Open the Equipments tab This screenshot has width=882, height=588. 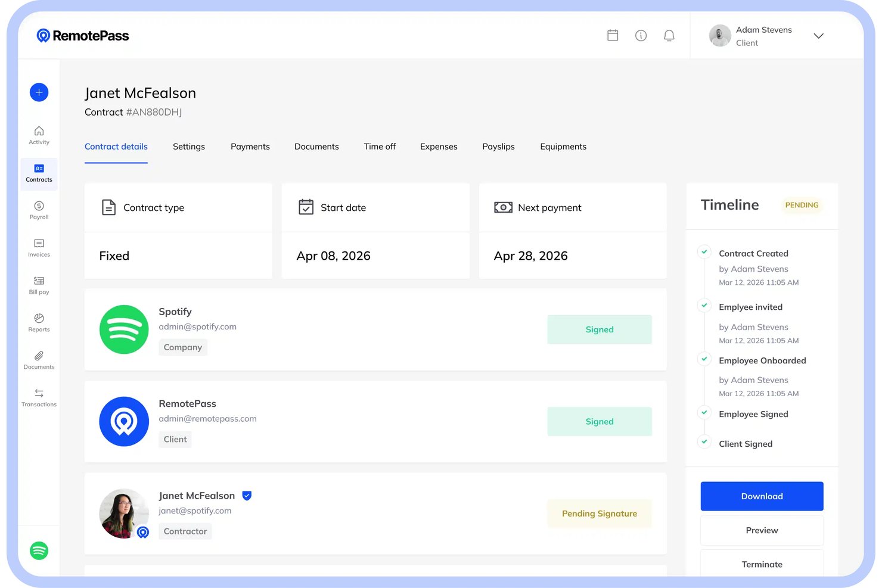click(563, 147)
